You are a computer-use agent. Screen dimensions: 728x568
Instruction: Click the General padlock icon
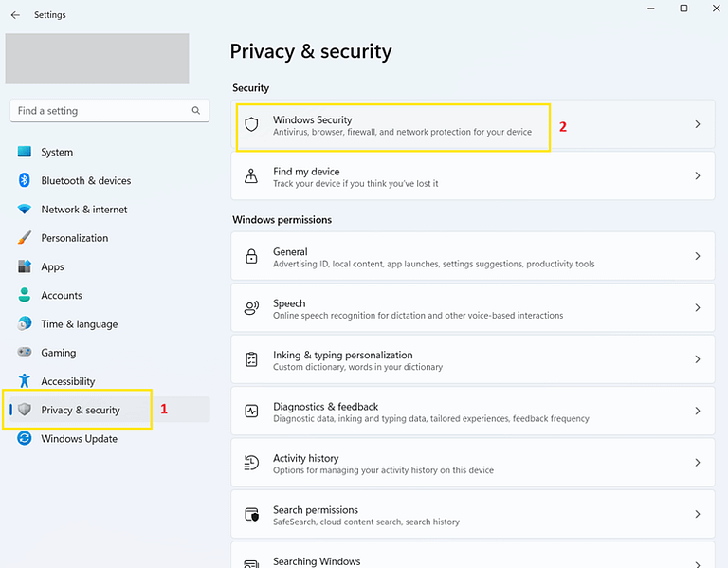[251, 257]
